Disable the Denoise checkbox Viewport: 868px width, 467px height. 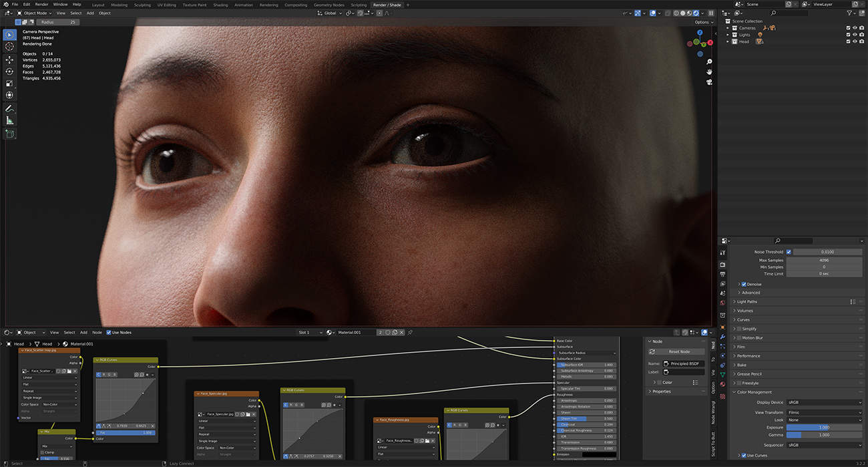(743, 283)
